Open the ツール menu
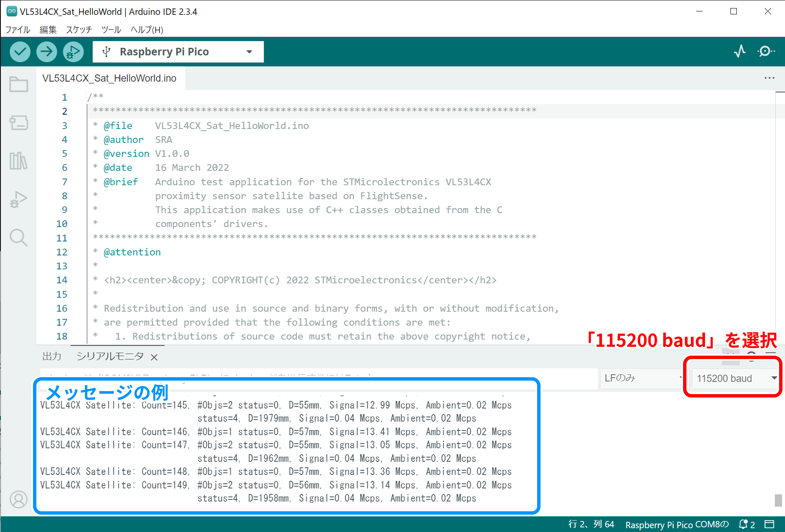Viewport: 785px width, 532px height. [111, 30]
